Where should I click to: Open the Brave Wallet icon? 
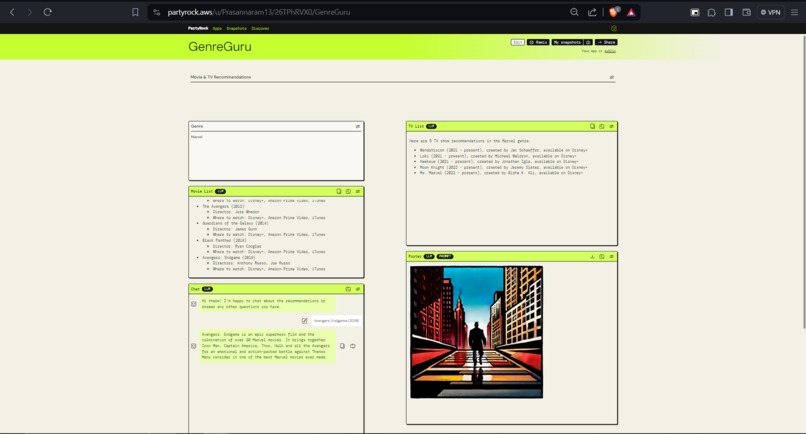[x=746, y=12]
